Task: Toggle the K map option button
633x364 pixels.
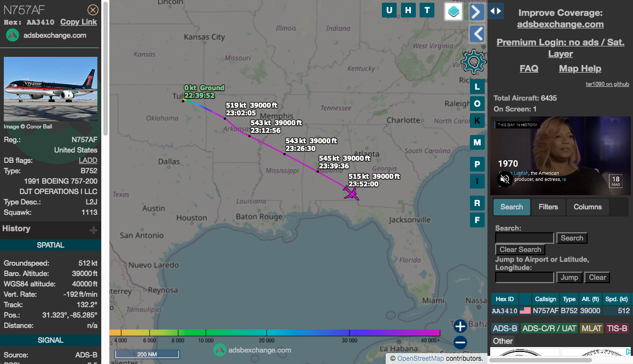Action: [x=477, y=121]
